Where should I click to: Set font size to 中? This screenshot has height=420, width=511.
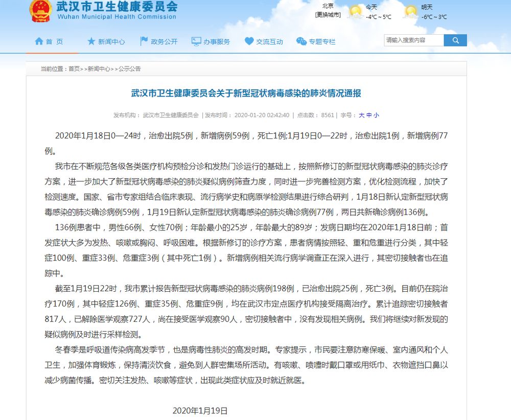(x=369, y=115)
